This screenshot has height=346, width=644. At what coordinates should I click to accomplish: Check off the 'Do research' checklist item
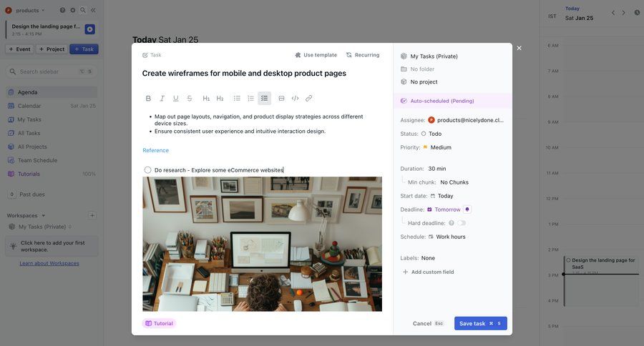tap(147, 170)
